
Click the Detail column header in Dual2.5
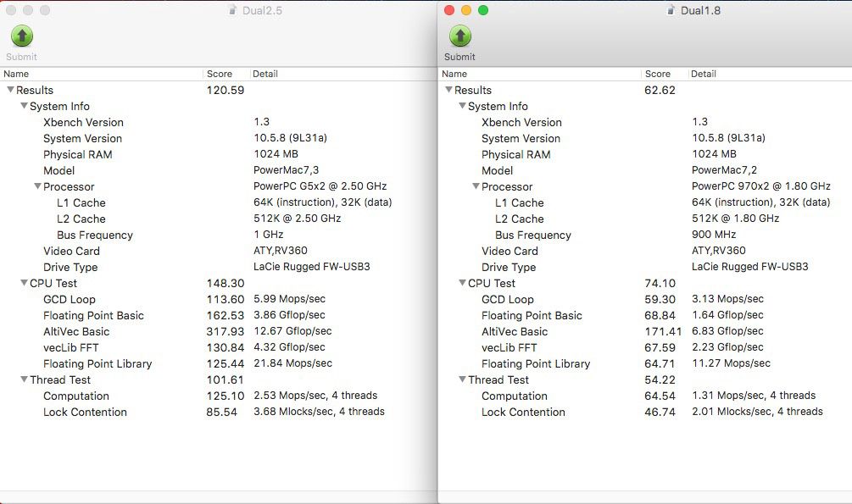pyautogui.click(x=342, y=74)
